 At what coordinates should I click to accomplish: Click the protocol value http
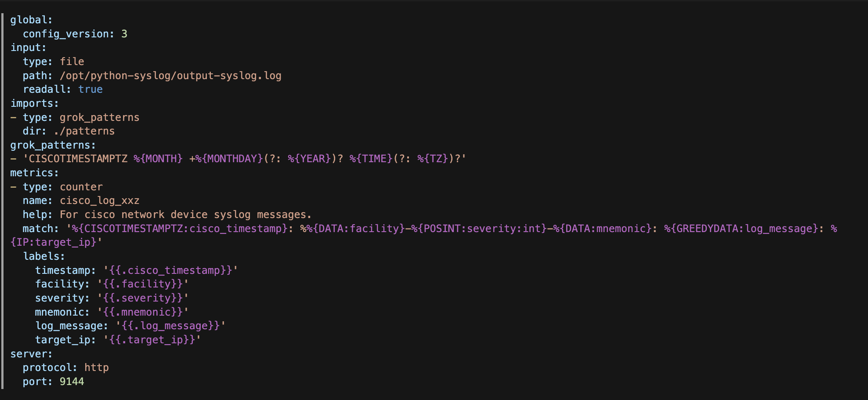tap(97, 367)
